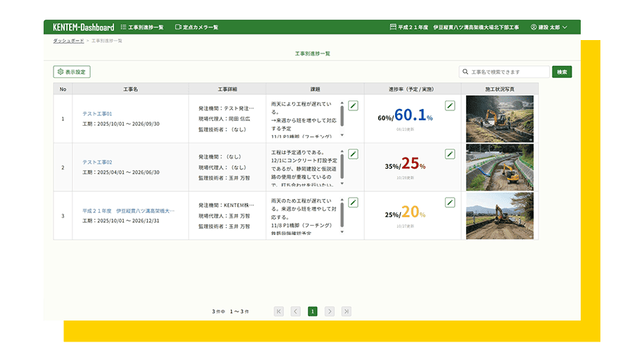The image size is (644, 362).
Task: Open the テスト工事02 construction photo
Action: point(500,167)
